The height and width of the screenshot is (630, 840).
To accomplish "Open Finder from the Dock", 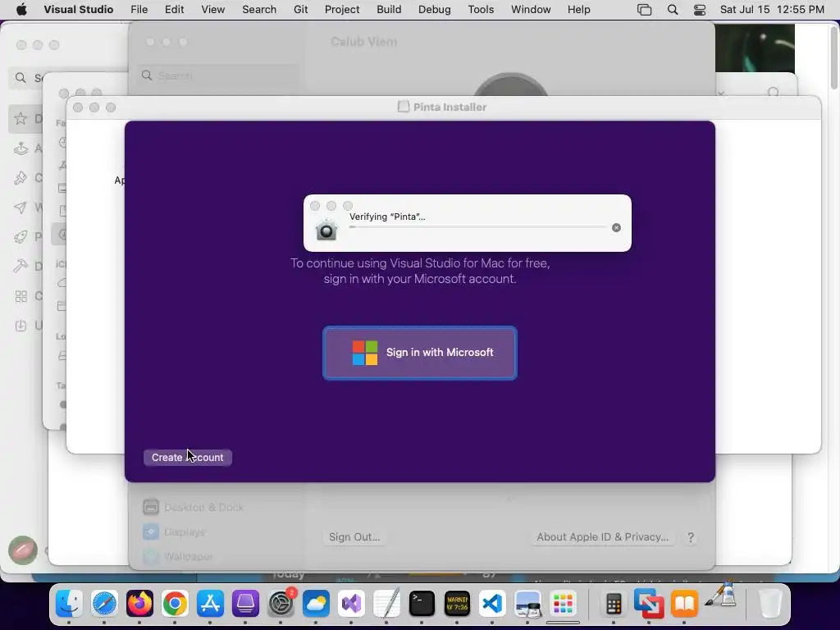I will [69, 604].
